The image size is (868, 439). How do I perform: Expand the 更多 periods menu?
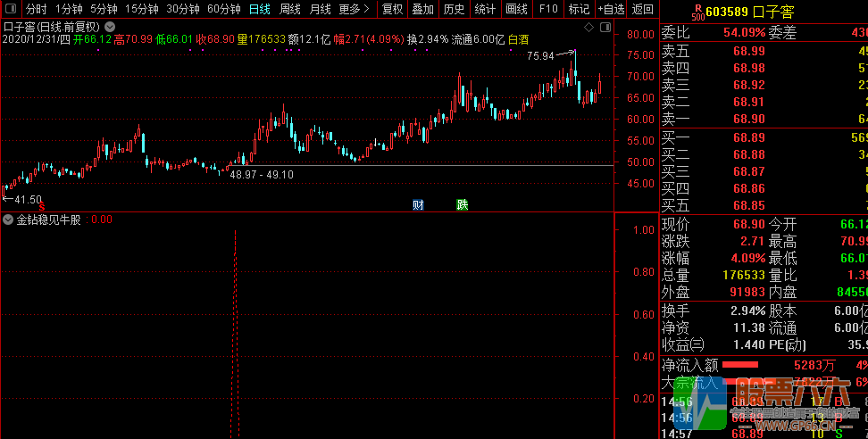tap(355, 9)
